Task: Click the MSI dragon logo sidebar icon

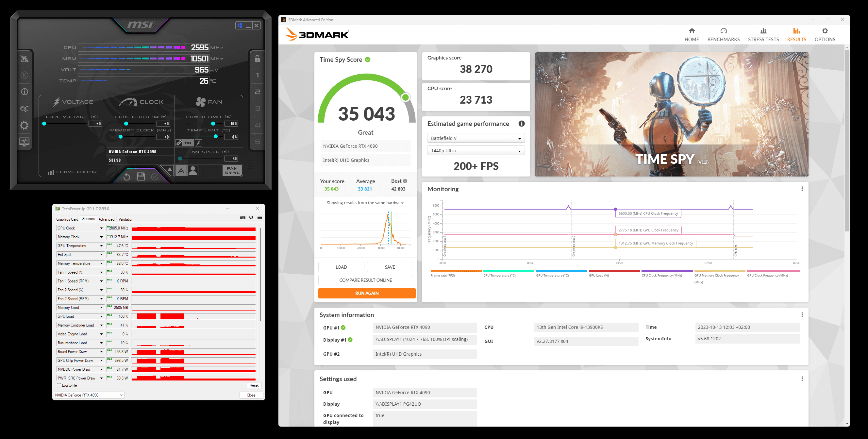Action: point(24,59)
